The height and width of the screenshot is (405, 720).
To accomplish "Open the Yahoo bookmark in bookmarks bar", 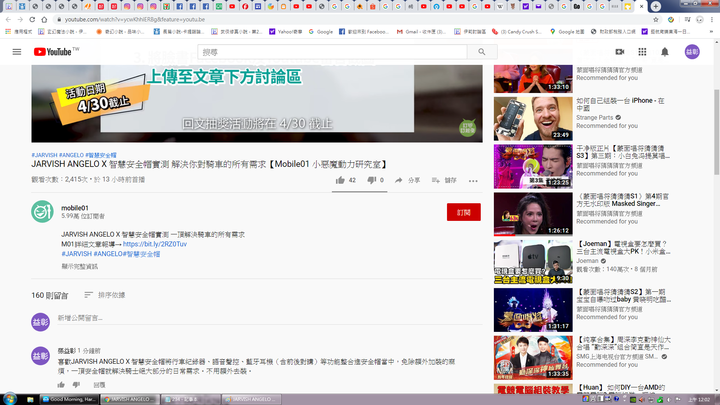I will pyautogui.click(x=286, y=32).
